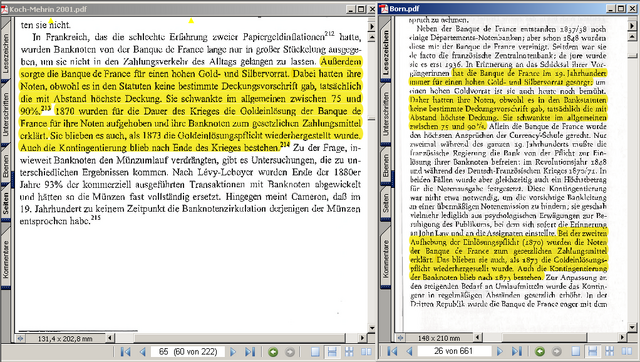This screenshot has width=640, height=362.
Task: Go to next page in Koch-Mehrin document
Action: click(233, 352)
